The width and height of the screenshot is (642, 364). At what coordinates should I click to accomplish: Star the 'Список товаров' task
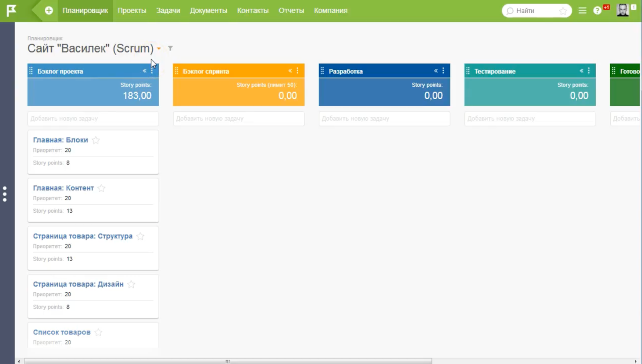98,332
